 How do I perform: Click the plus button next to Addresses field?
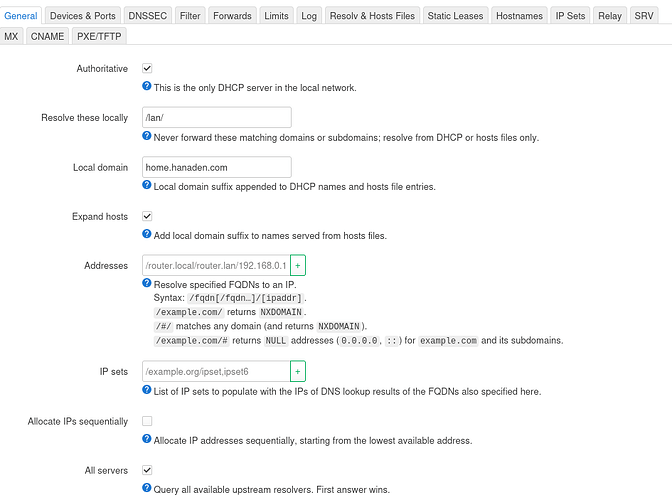(x=297, y=265)
